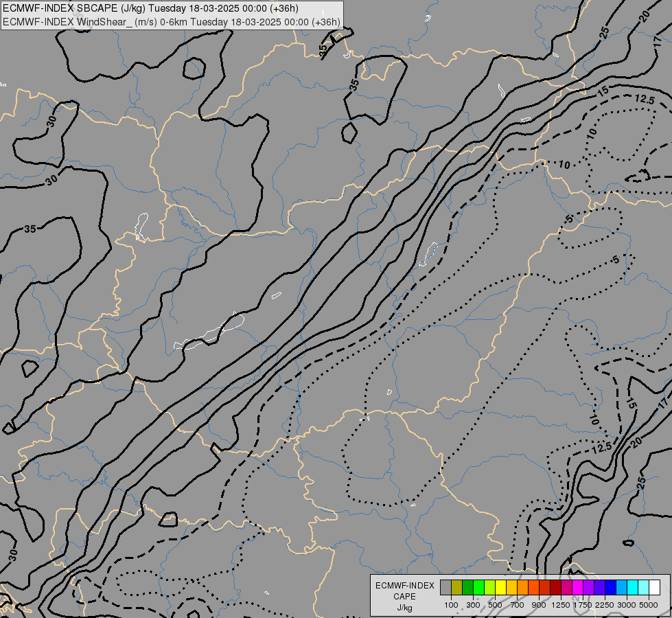Screen dimensions: 672x618
Task: Click the SBCAPE title line at top
Action: 150,8
